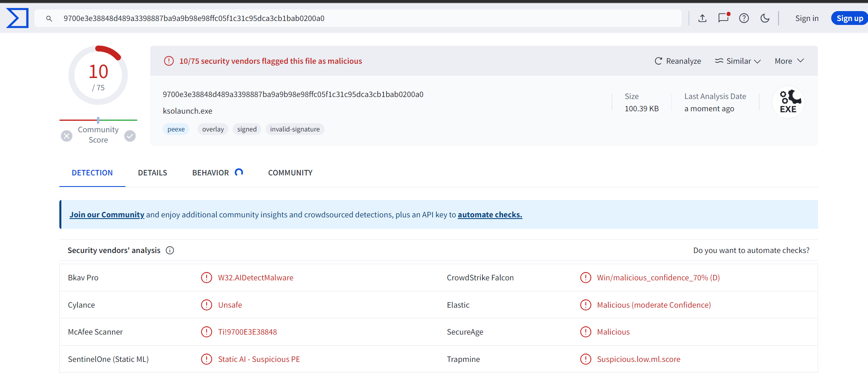Click the Cylance Unsafe result text
Image resolution: width=868 pixels, height=373 pixels.
pyautogui.click(x=230, y=305)
